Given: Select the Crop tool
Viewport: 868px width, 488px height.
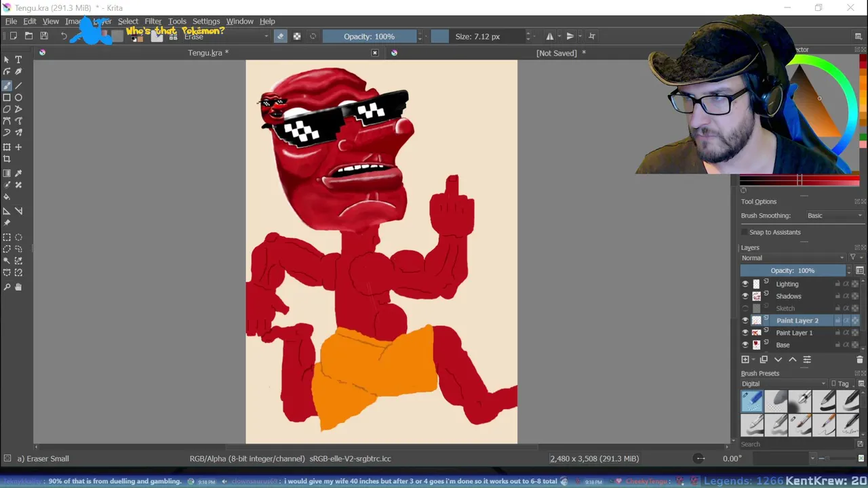Looking at the screenshot, I should coord(7,159).
